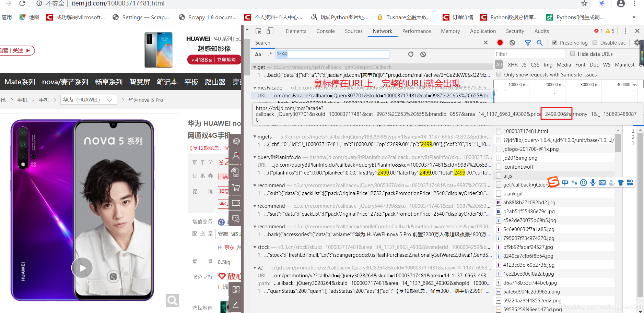Clear the search results
644x313 pixels.
tap(423, 54)
